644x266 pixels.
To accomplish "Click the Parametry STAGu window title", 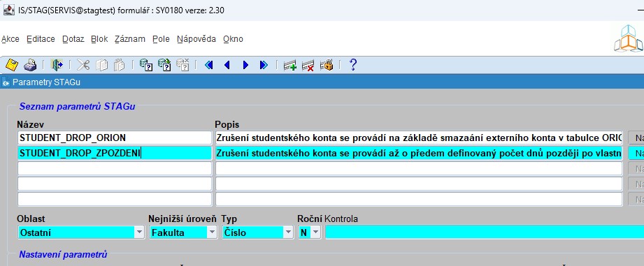I will click(x=46, y=82).
